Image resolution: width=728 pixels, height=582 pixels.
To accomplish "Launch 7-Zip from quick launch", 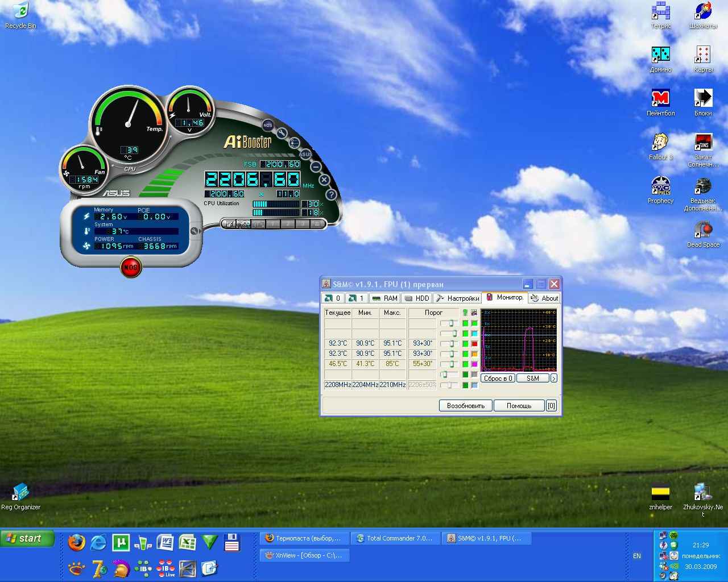I will click(x=99, y=568).
